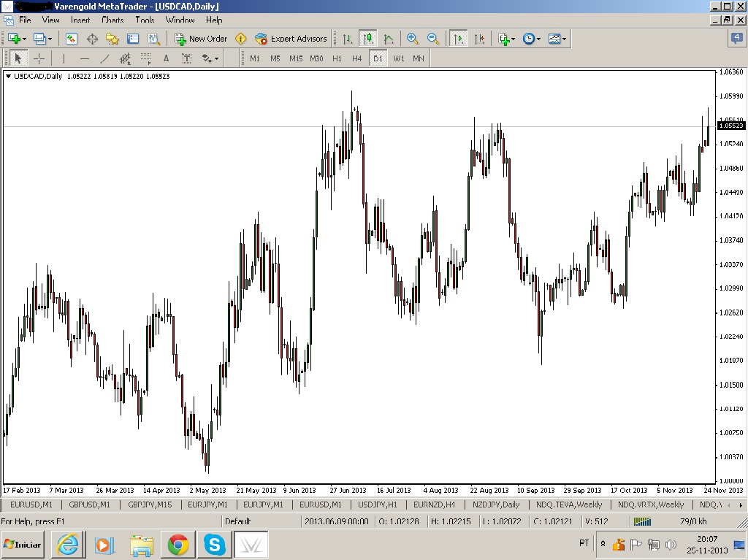Open the Market Watch panel icon

(72, 39)
